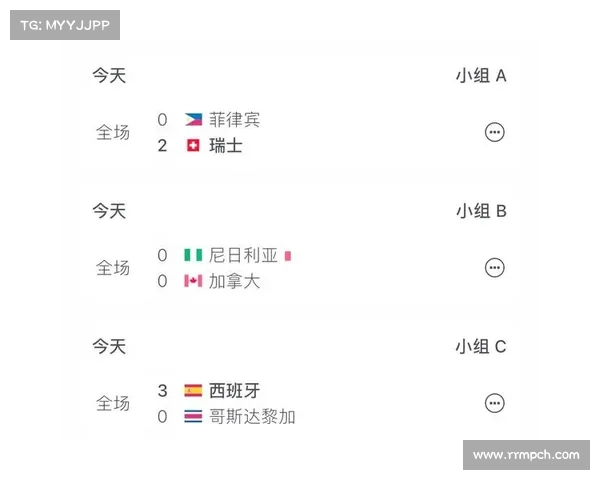600x480 pixels.
Task: Click the Spain flag icon
Action: 193,390
